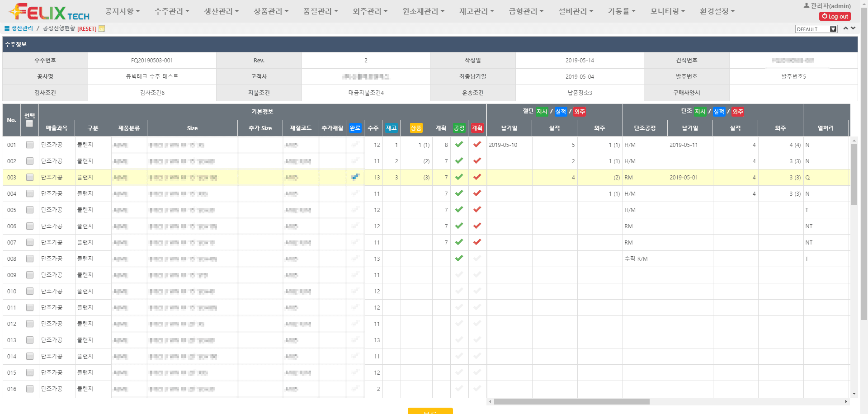The image size is (868, 414).
Task: Click the blue 완료 column header badge
Action: coord(355,128)
